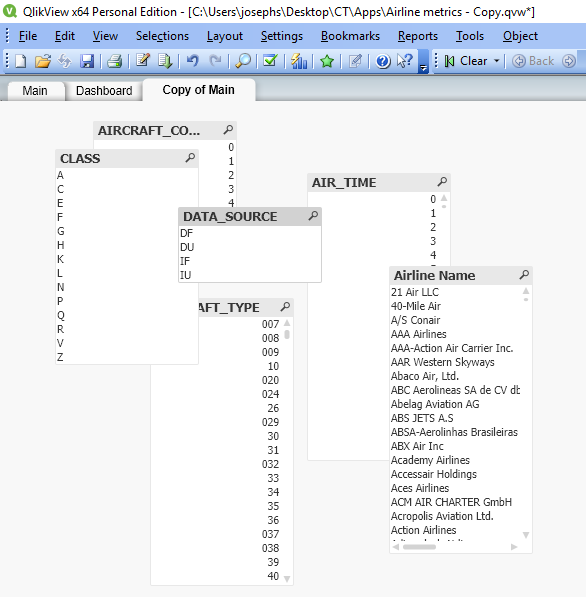
Task: Open the Bookmarks menu
Action: coord(350,36)
